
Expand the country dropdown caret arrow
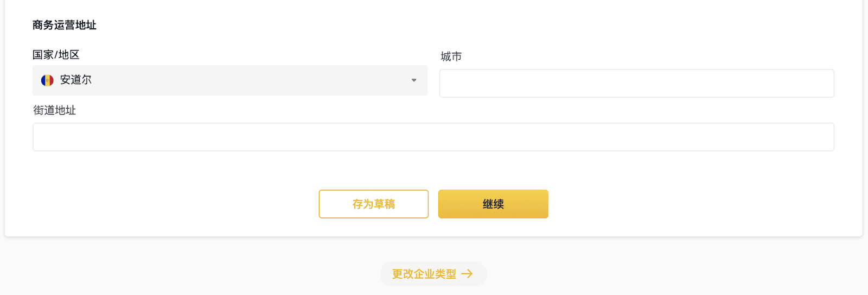click(x=414, y=80)
